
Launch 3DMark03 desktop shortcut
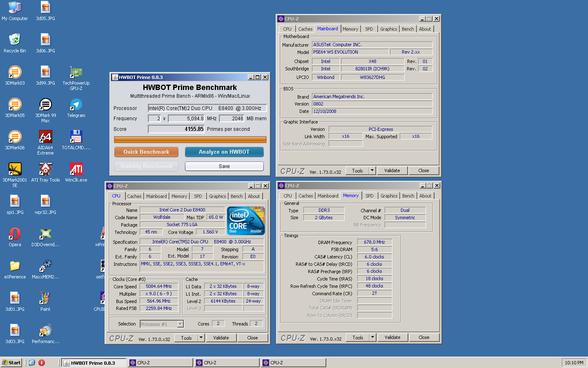point(15,76)
